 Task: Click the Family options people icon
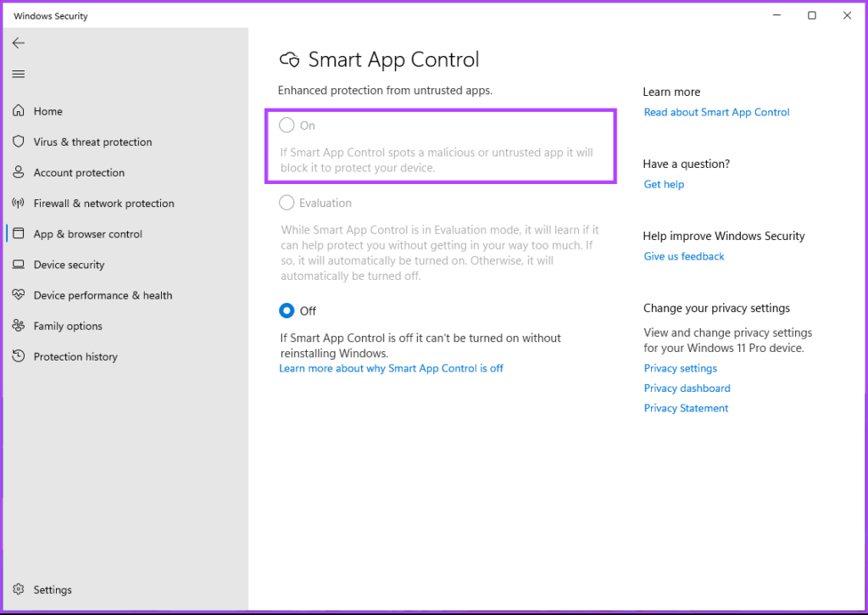click(x=19, y=326)
